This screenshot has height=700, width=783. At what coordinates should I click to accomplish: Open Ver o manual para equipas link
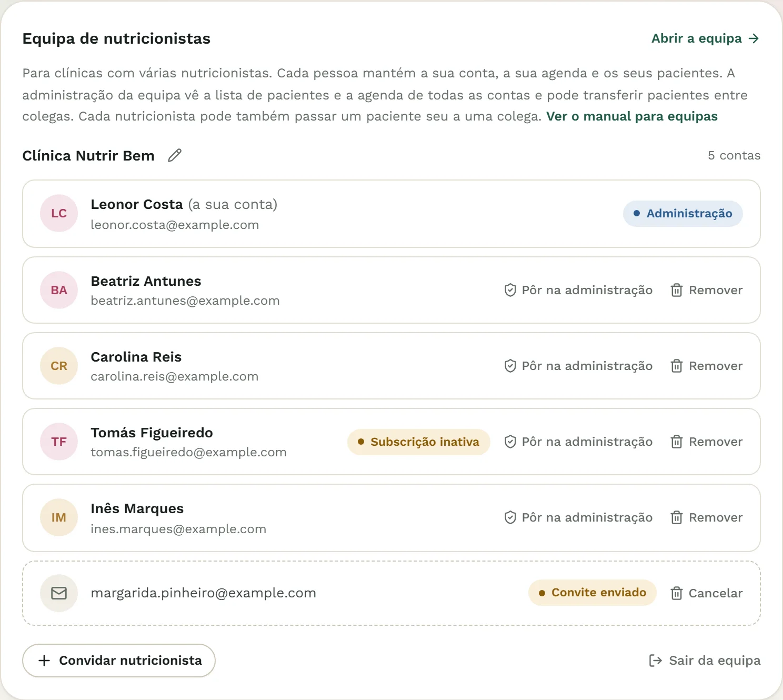pos(632,116)
